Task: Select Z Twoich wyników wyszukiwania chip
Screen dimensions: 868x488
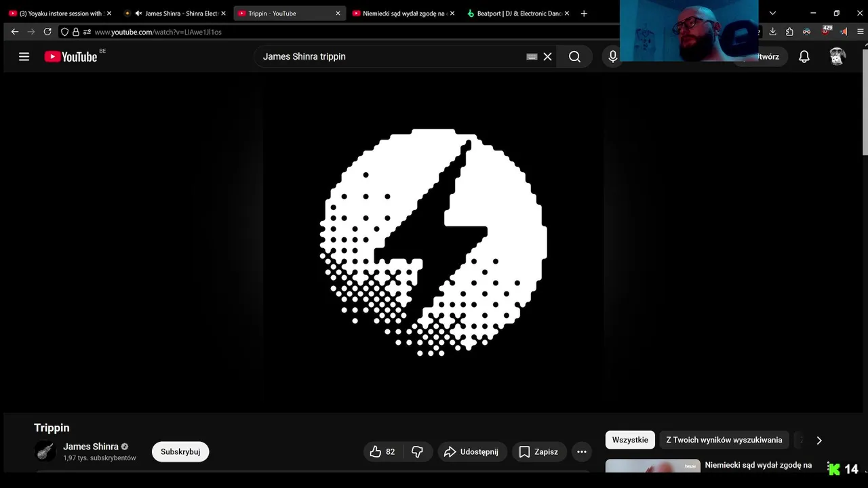Action: coord(724,440)
